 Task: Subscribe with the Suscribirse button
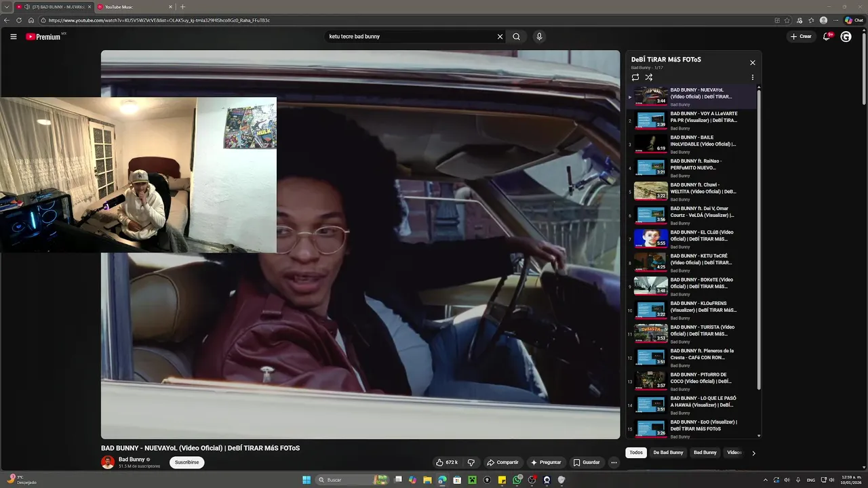click(x=186, y=462)
